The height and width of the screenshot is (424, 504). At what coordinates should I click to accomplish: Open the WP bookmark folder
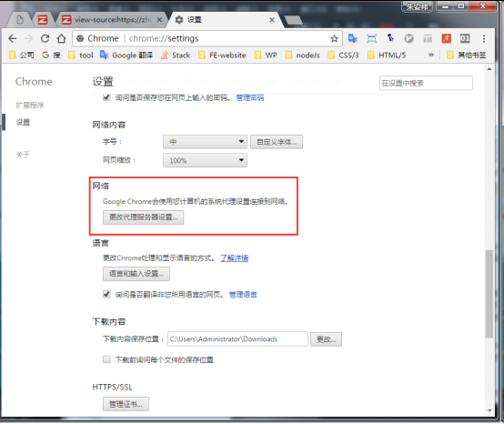pyautogui.click(x=266, y=56)
